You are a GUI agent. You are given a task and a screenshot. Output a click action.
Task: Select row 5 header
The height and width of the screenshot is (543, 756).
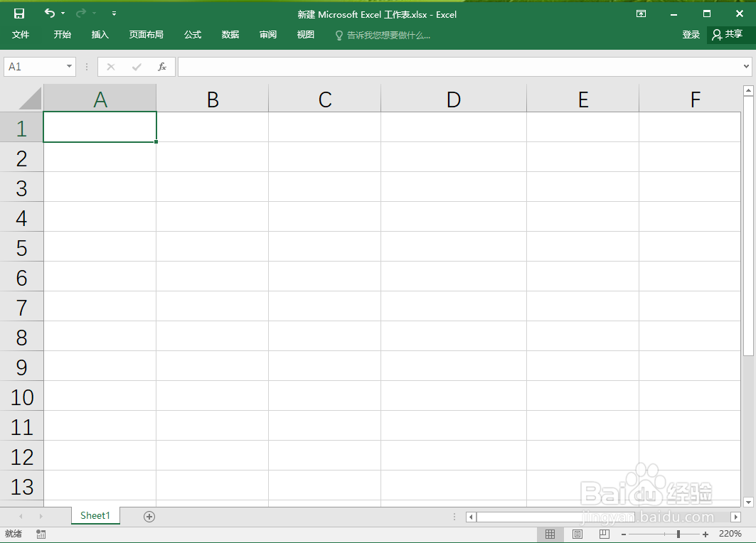[x=22, y=247]
